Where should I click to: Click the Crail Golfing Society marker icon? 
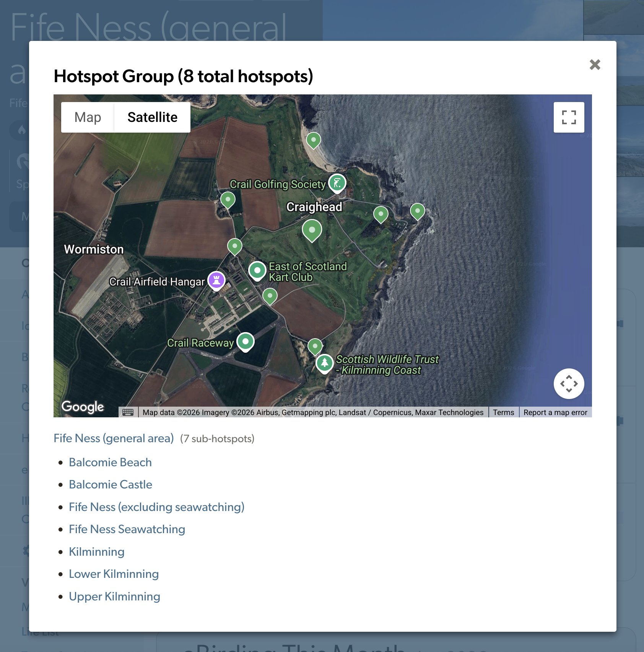(337, 183)
